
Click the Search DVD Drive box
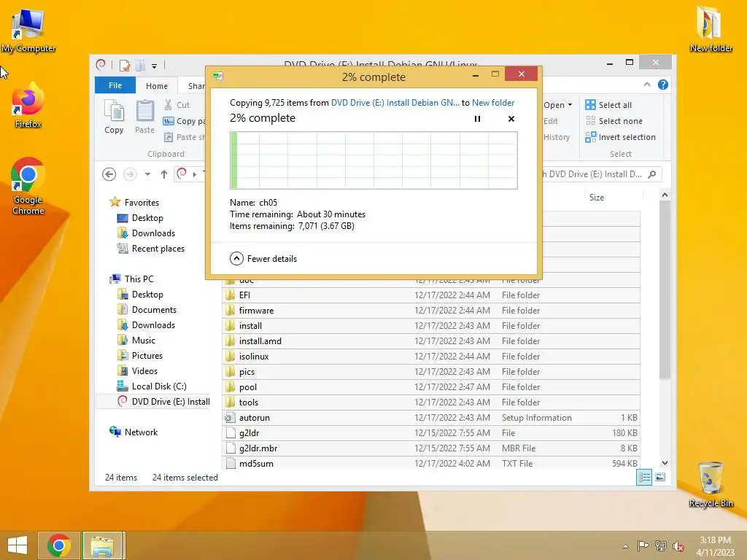coord(601,174)
